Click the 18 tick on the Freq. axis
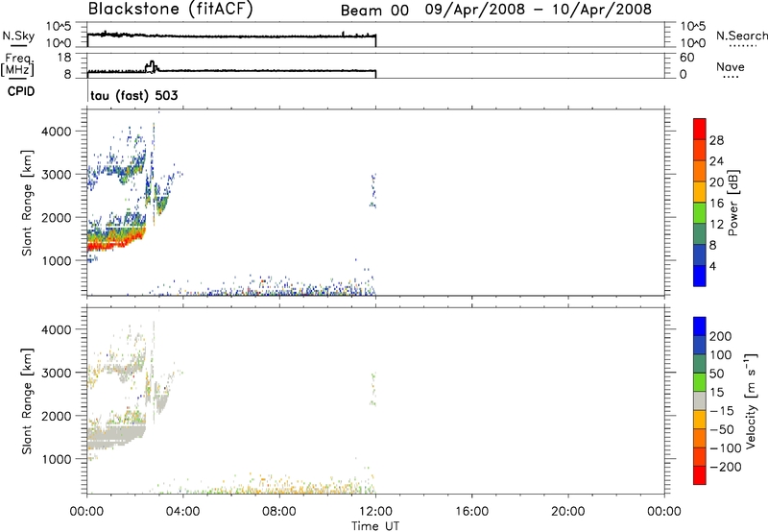768x532 pixels. (x=64, y=58)
